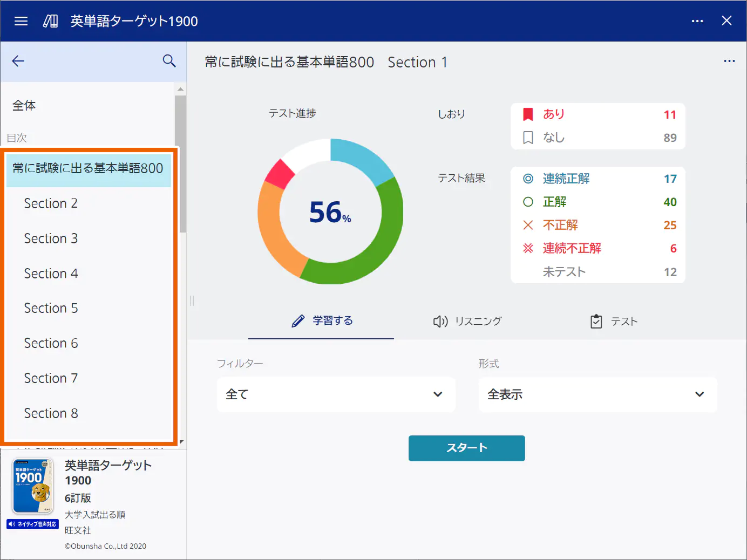747x560 pixels.
Task: Click the pencil icon for 学習する
Action: coord(298,321)
